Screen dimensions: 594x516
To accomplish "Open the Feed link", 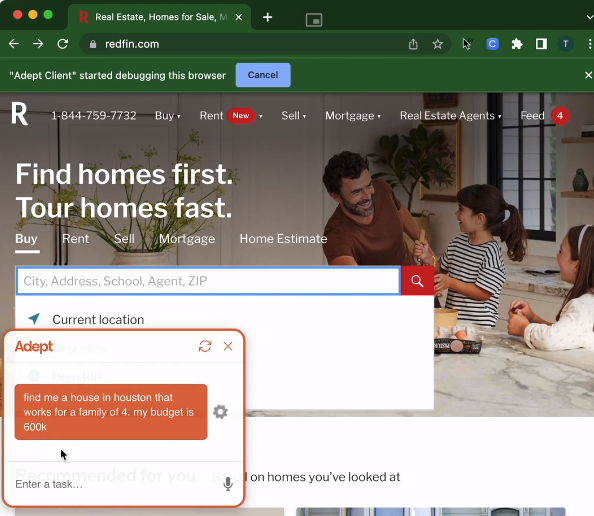I will 532,116.
